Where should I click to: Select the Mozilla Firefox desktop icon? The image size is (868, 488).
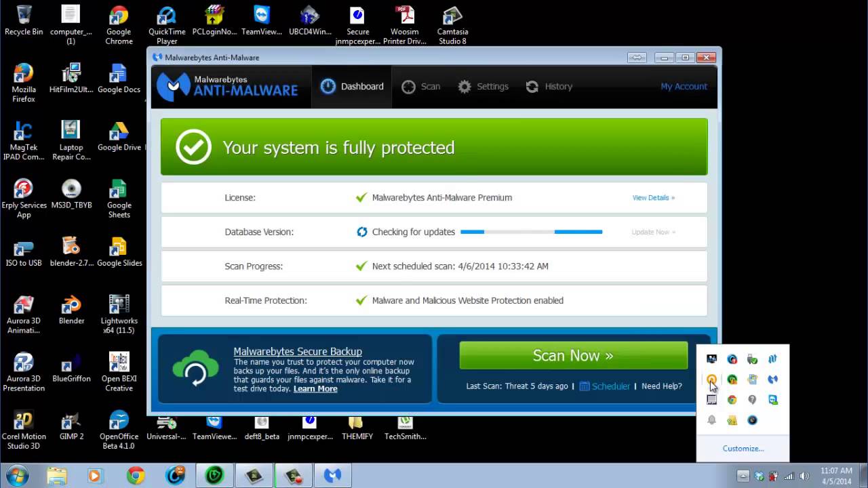pos(24,83)
